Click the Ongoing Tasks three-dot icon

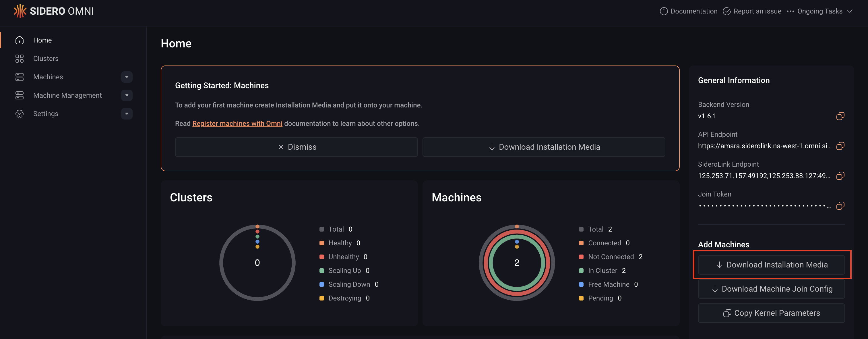point(790,11)
